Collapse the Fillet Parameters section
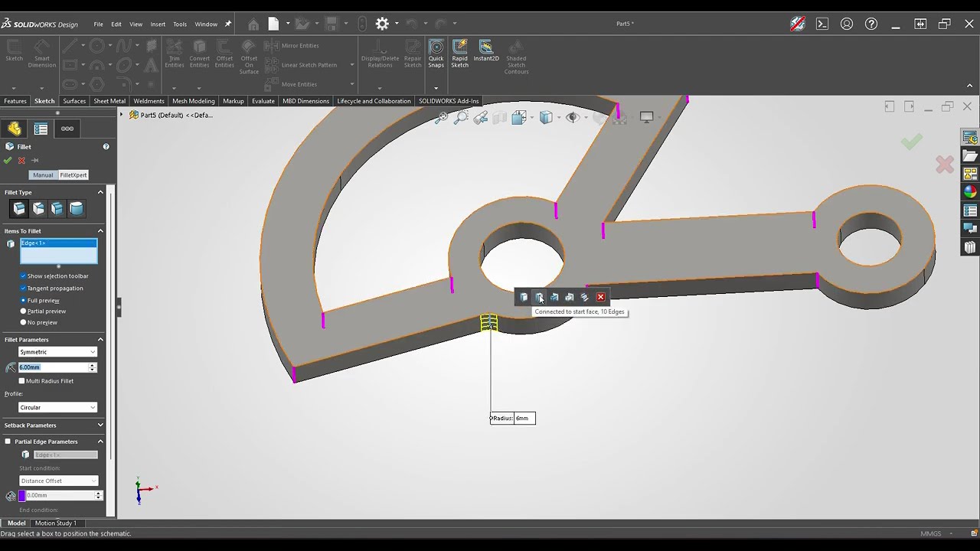Screen dimensions: 980x551 pyautogui.click(x=100, y=340)
